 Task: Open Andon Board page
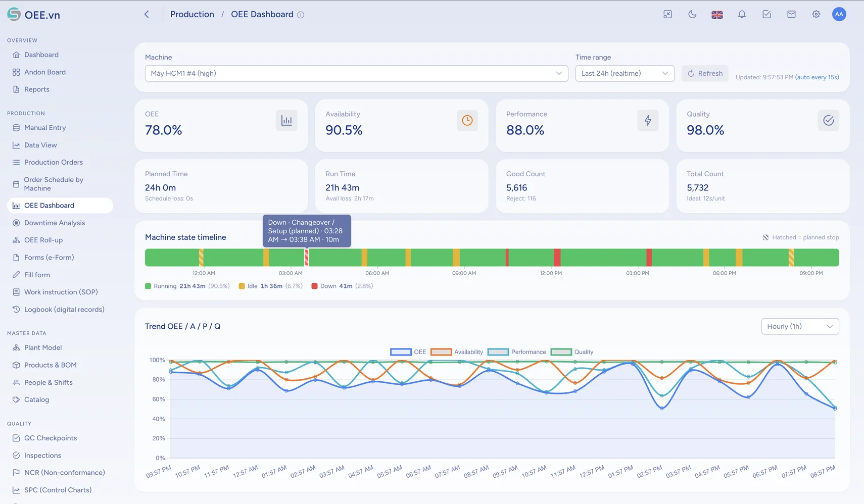click(60, 72)
